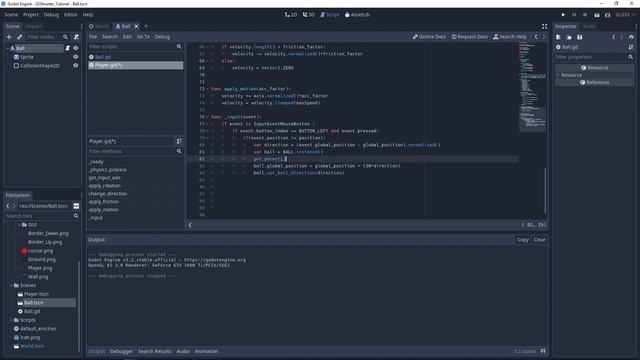Image resolution: width=640 pixels, height=360 pixels.
Task: Stop the running scene
Action: 585,15
